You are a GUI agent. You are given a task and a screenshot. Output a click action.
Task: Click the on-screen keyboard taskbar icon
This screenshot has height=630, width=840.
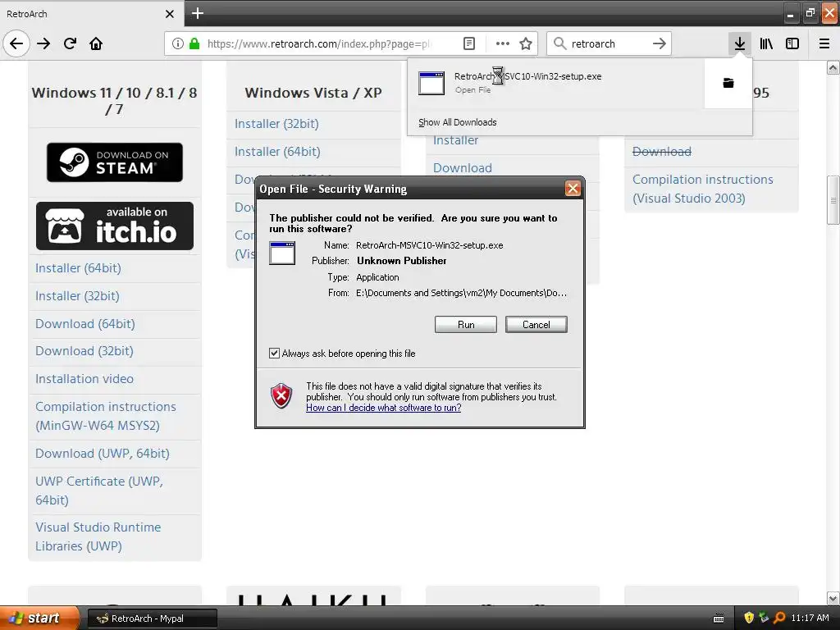point(719,619)
